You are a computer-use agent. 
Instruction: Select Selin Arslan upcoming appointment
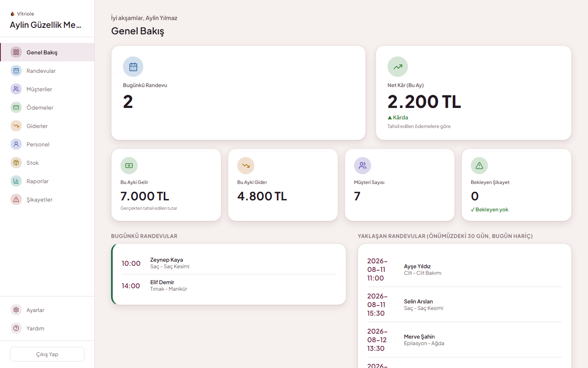coord(465,305)
